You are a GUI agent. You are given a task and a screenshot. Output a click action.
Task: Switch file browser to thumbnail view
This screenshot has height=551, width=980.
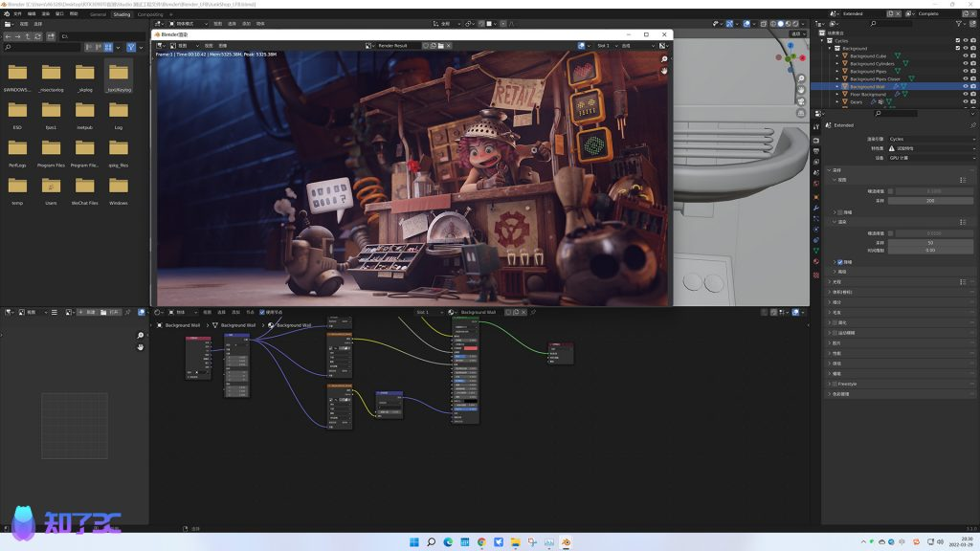click(108, 48)
